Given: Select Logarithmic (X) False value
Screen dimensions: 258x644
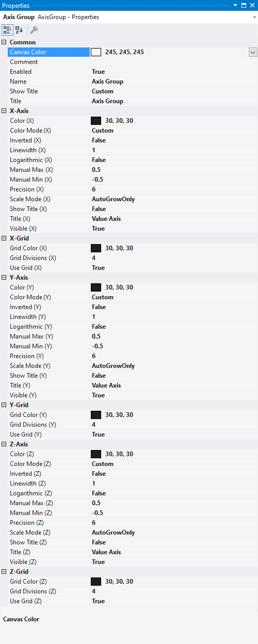Looking at the screenshot, I should pos(99,160).
